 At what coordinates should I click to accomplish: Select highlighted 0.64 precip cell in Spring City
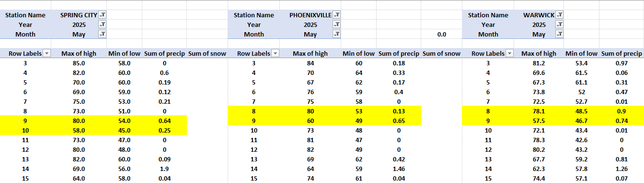point(165,121)
